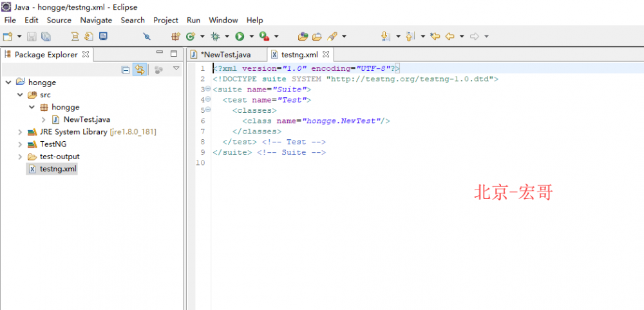
Task: Click the New Java Package icon
Action: (x=176, y=37)
